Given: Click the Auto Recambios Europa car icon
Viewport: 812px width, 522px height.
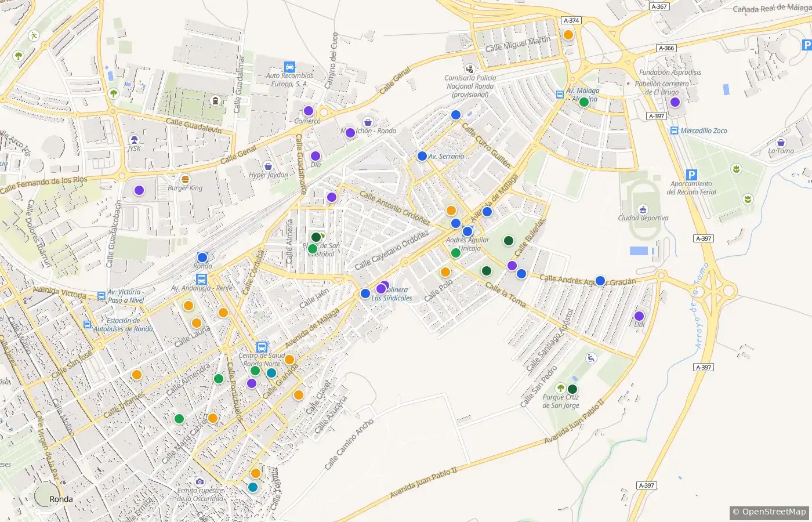Looking at the screenshot, I should 289,67.
